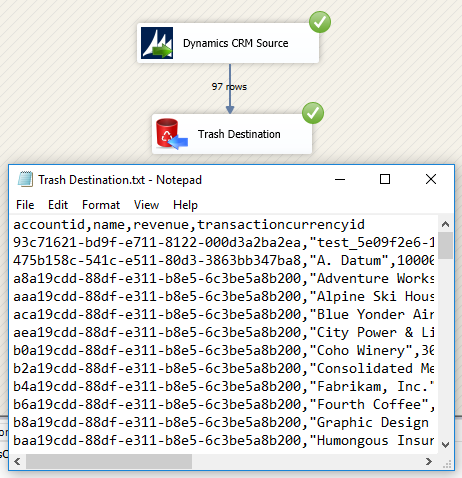Minimize the Notepad window

pos(340,179)
